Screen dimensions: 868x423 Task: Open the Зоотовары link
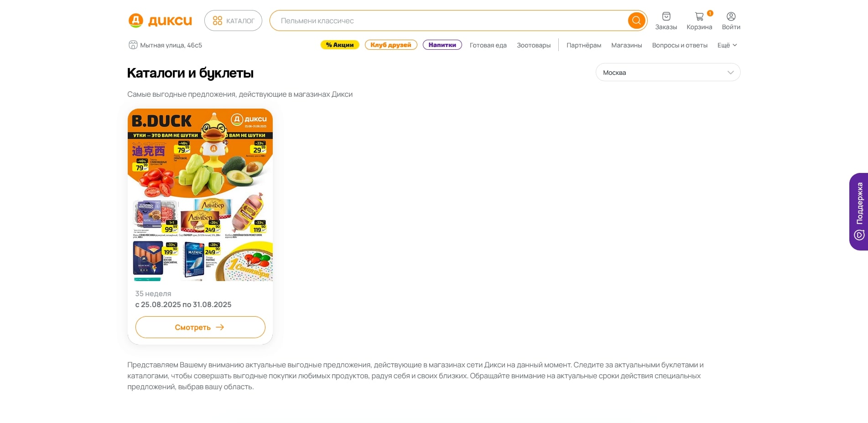pyautogui.click(x=534, y=45)
